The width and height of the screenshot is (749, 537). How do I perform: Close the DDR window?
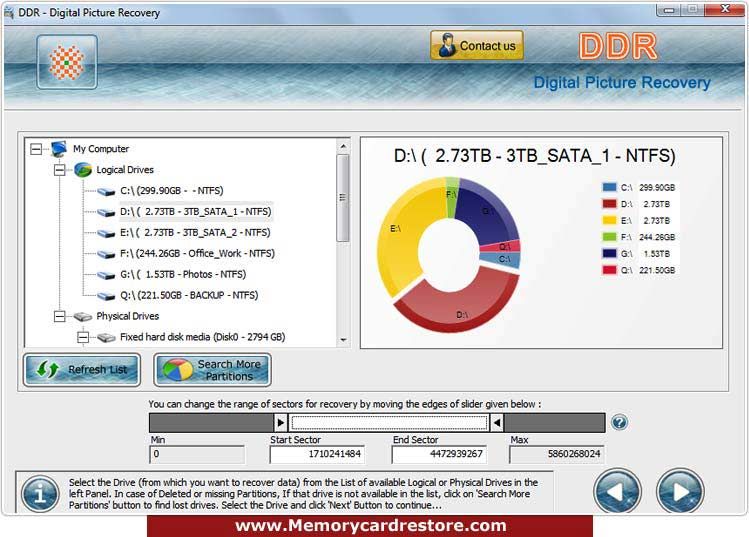click(725, 9)
